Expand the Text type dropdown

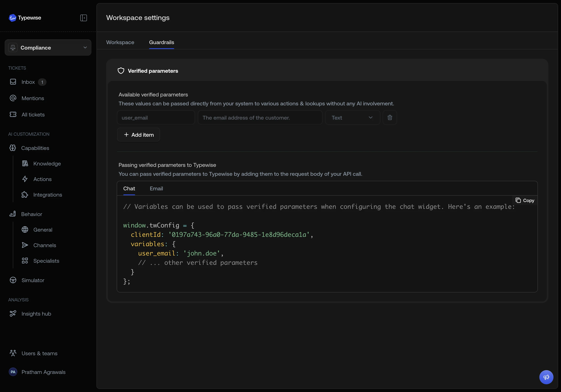tap(353, 118)
